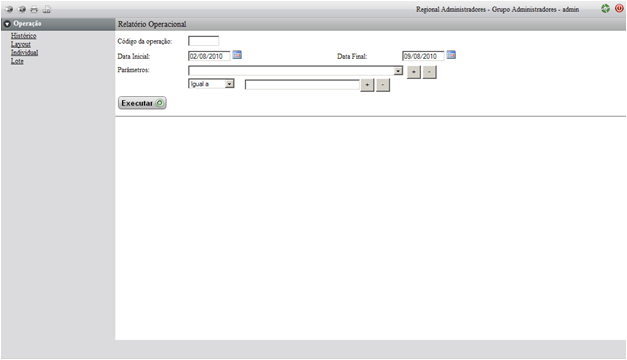Click plus button beside the value field
The width and height of the screenshot is (627, 360).
pos(367,85)
